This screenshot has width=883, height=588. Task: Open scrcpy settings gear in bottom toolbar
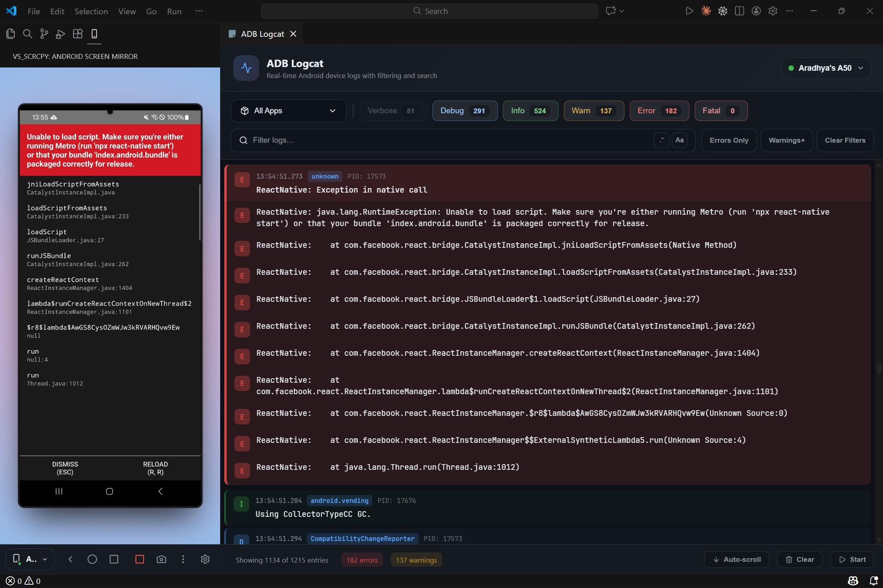205,559
